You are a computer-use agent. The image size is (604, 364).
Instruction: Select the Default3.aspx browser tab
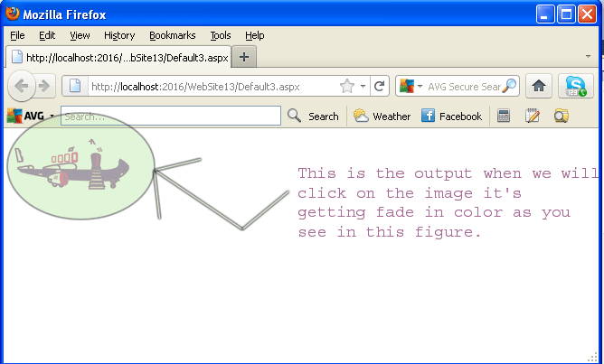tap(118, 57)
